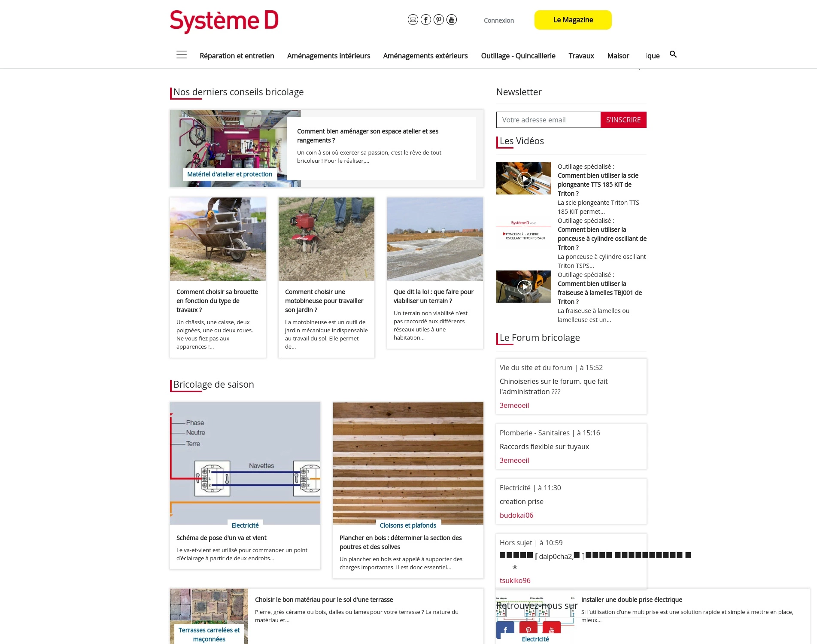Viewport: 817px width, 644px height.
Task: Open fraiseuse à lamelles TBJ001 video title
Action: click(x=600, y=293)
